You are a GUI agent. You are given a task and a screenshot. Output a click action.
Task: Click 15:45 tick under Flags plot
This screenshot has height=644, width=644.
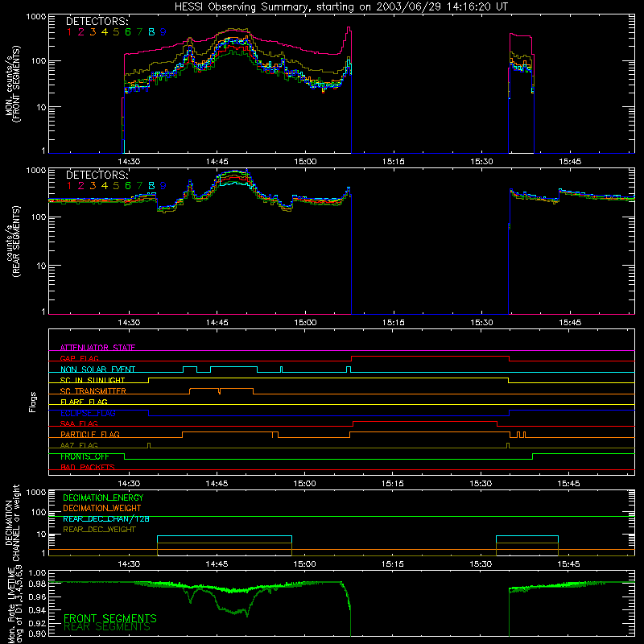[569, 484]
